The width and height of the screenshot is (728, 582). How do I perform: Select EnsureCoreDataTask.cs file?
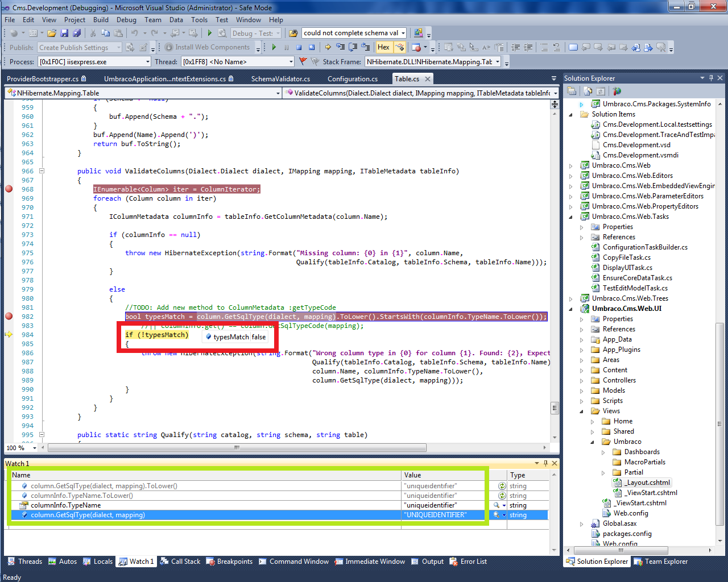tap(638, 278)
